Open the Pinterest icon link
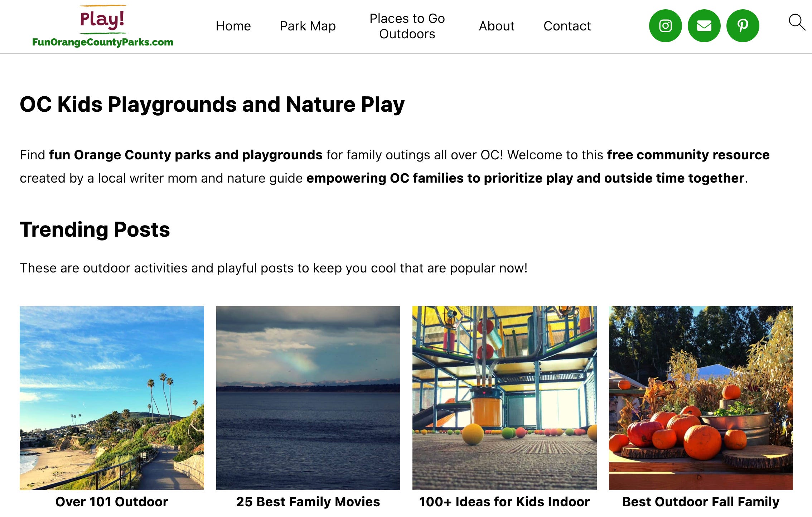Viewport: 812px width, 517px height. 743,26
